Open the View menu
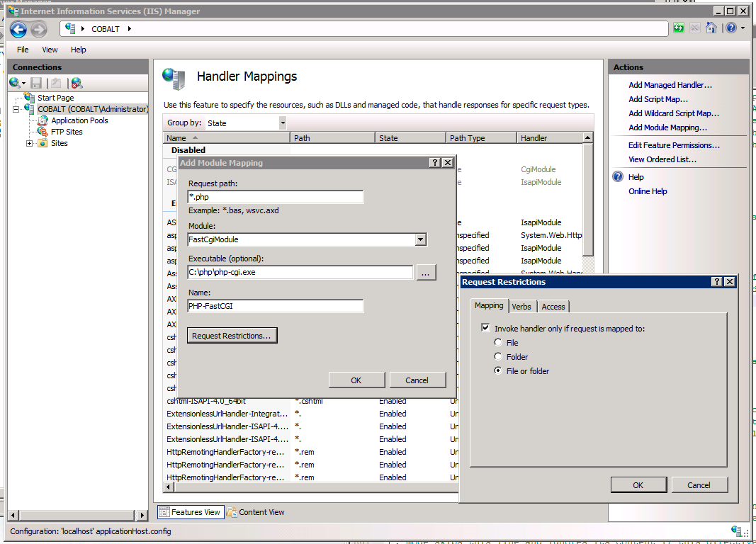This screenshot has width=756, height=544. 50,50
